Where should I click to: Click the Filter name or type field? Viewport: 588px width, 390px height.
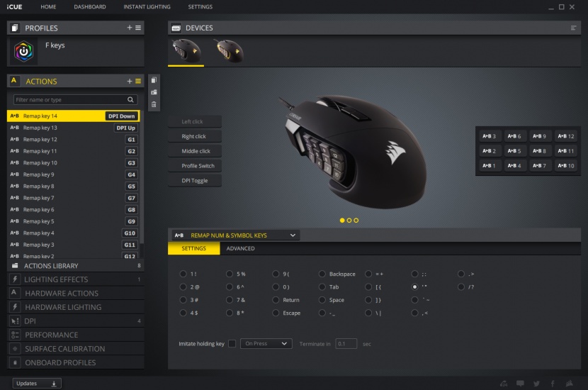[x=75, y=99]
